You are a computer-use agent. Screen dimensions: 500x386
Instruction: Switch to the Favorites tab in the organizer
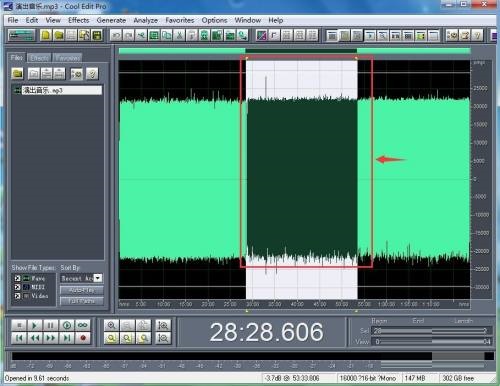(x=68, y=58)
